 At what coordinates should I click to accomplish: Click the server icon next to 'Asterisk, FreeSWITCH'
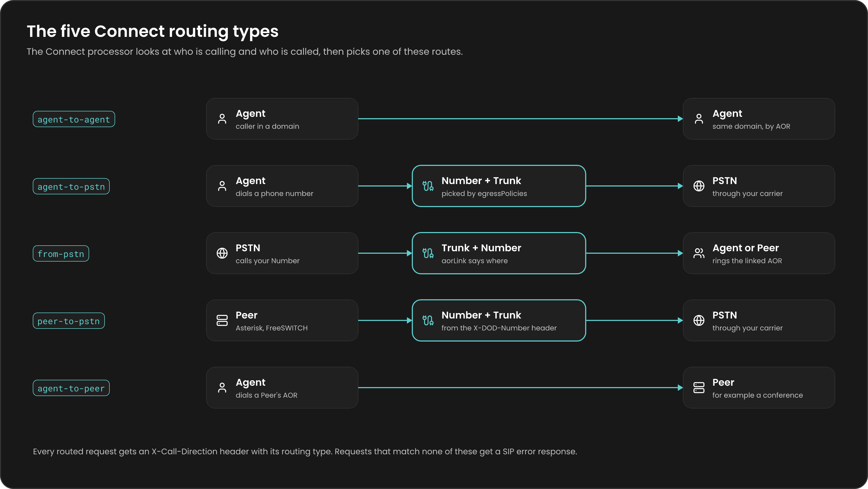[x=222, y=320]
